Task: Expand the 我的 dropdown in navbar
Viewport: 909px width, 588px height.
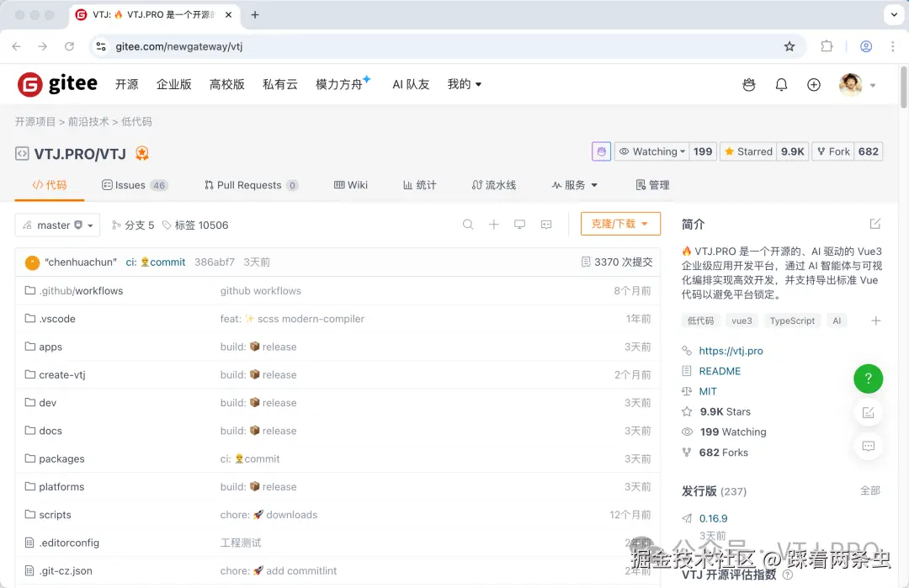Action: click(465, 84)
